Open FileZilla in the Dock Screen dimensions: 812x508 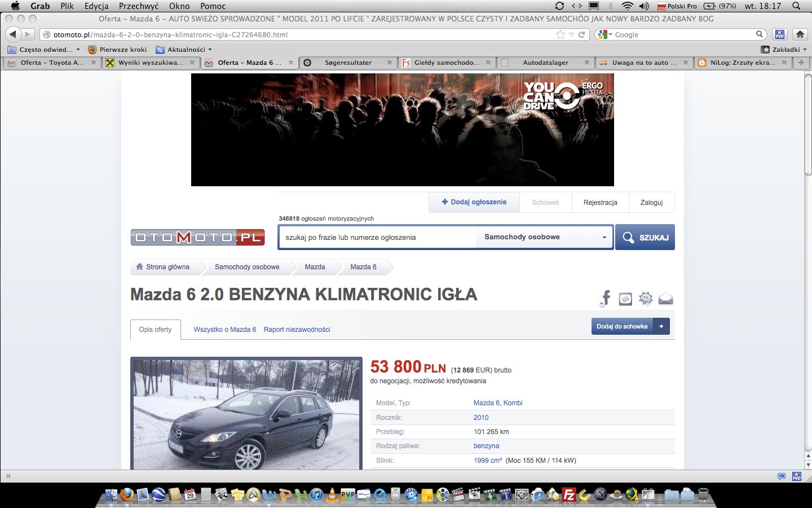coord(570,494)
